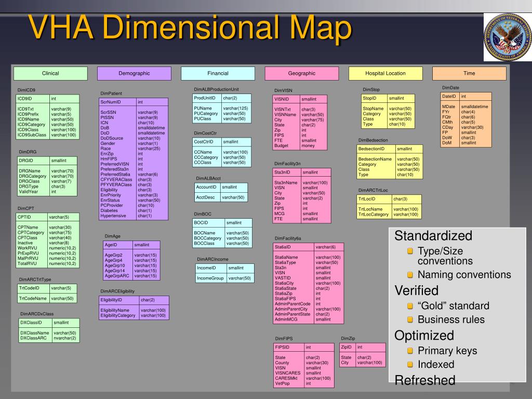
Task: Click the DimDRG table label
Action: click(28, 152)
